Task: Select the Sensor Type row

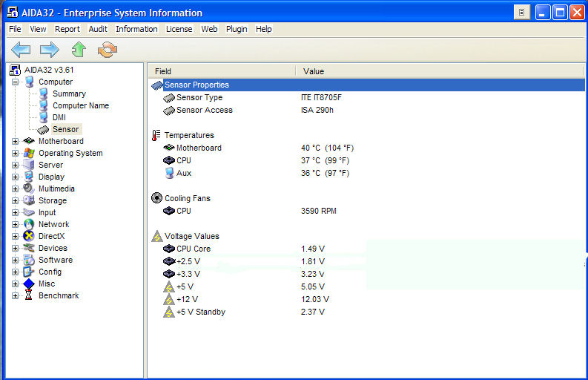Action: [368, 98]
